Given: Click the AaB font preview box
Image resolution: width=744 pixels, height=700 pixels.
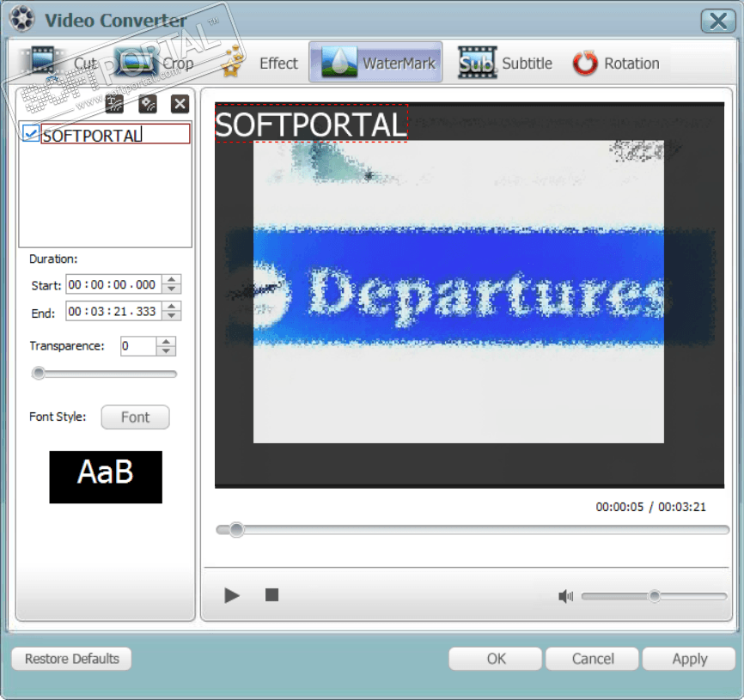Looking at the screenshot, I should [106, 477].
